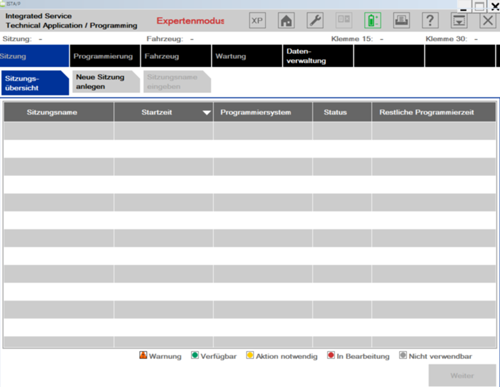Open the Datenverwaltung tab
The height and width of the screenshot is (387, 500).
tap(318, 56)
